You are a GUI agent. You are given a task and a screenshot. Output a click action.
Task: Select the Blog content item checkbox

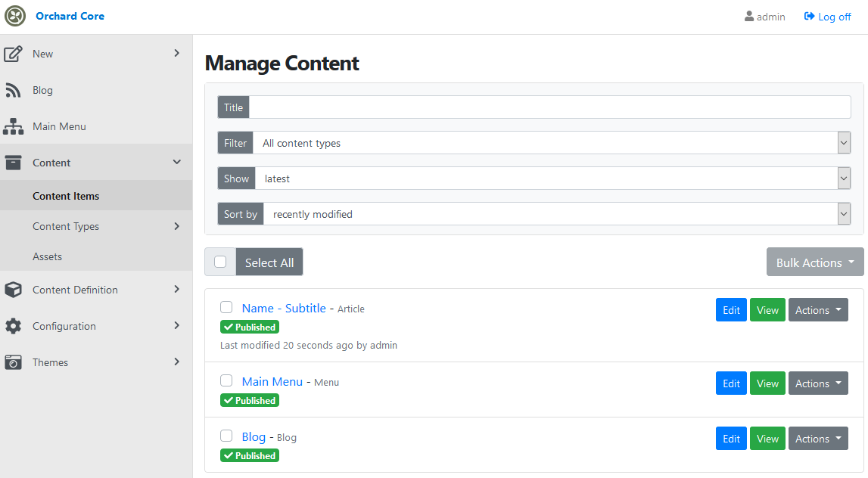(x=226, y=436)
